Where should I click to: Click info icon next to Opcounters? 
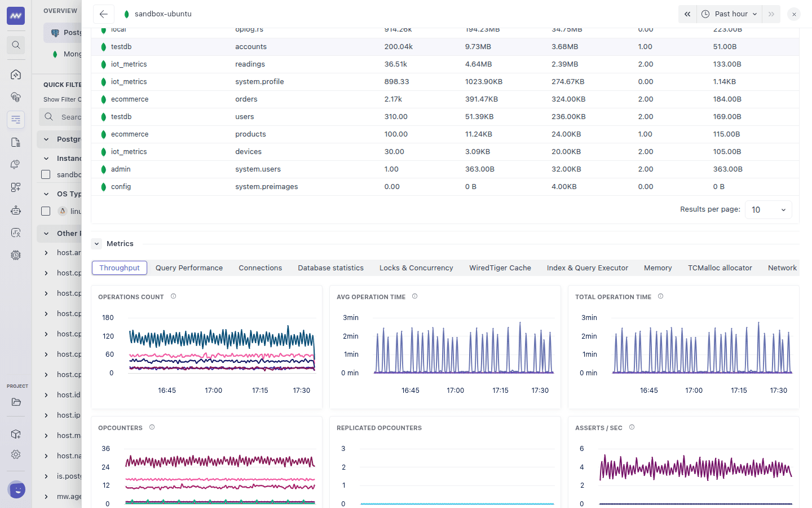click(x=152, y=427)
